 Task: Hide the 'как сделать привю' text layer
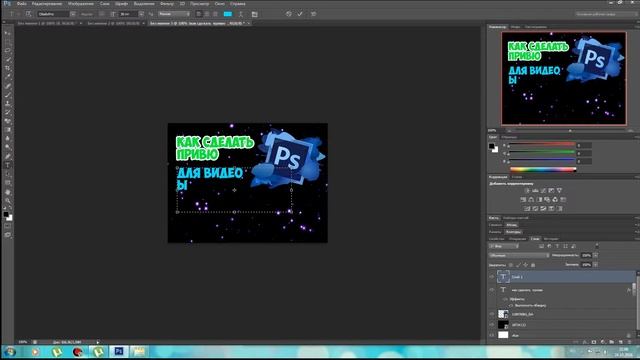[491, 290]
